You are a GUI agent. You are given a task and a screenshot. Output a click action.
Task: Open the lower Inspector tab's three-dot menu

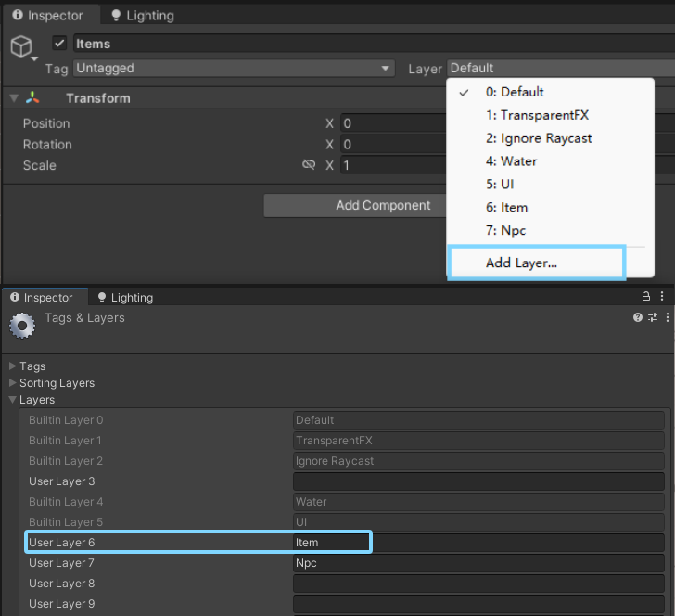[x=664, y=297]
